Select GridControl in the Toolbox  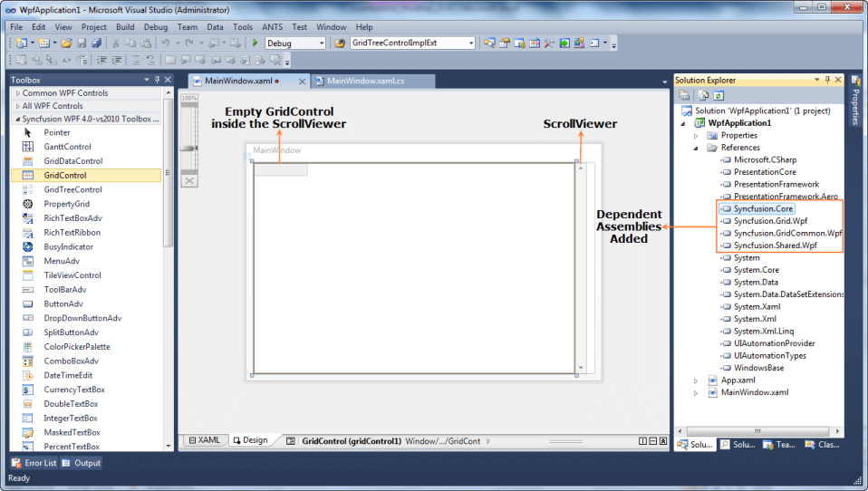(x=86, y=176)
